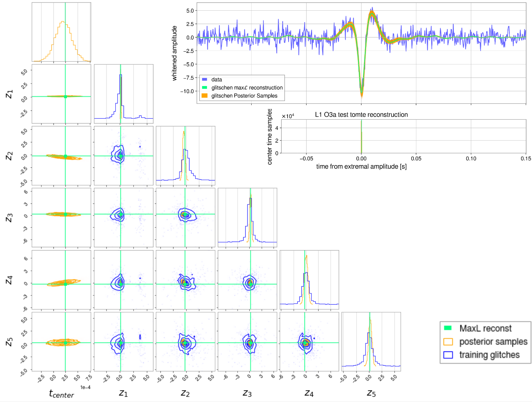Viewport: 532px width, 402px height.
Task: Click the z2 x-axis label under the corner plot
Action: point(185,393)
